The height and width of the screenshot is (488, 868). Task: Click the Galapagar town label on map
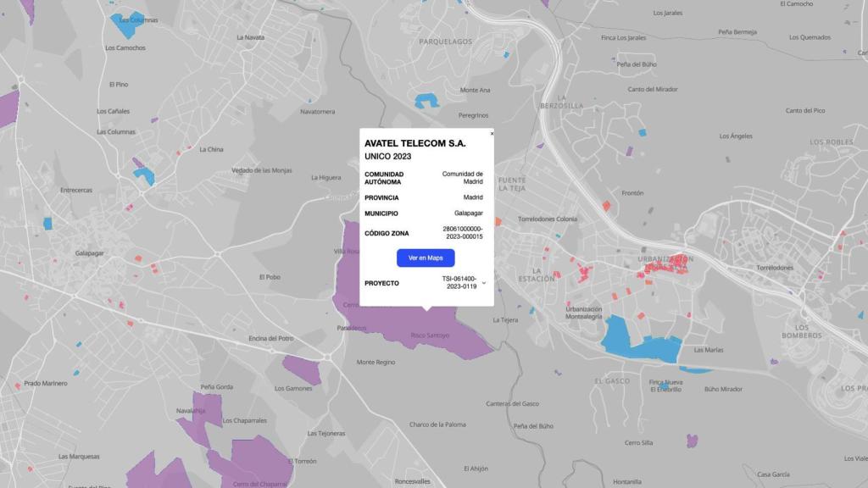click(89, 252)
